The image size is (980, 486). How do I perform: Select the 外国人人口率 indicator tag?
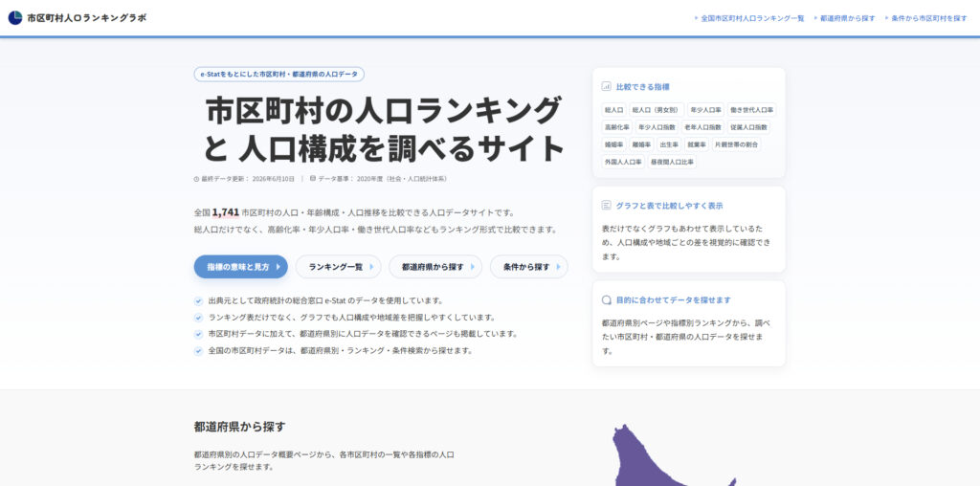tap(622, 162)
